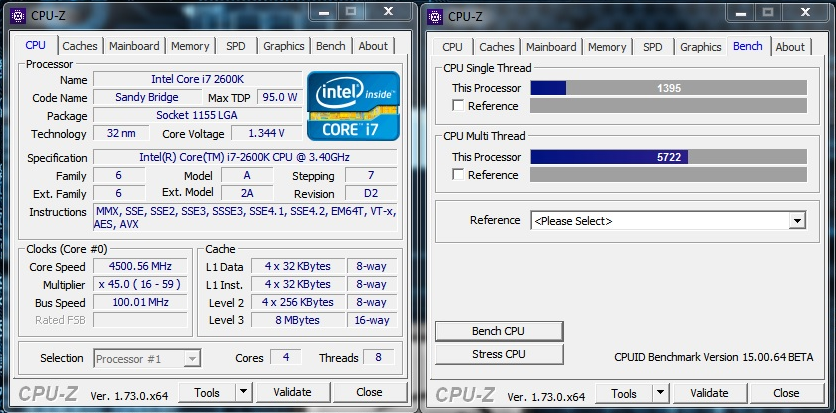Screen dimensions: 836x413
Task: Open Mainboard tab in right window
Action: [551, 47]
